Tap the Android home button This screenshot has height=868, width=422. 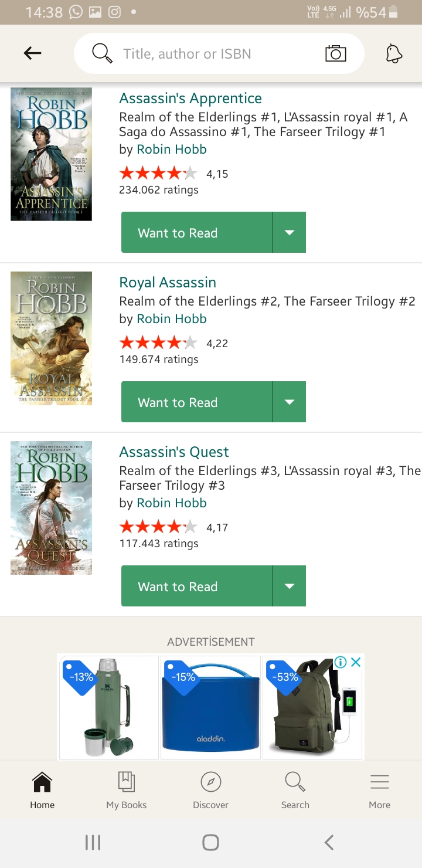(x=210, y=843)
